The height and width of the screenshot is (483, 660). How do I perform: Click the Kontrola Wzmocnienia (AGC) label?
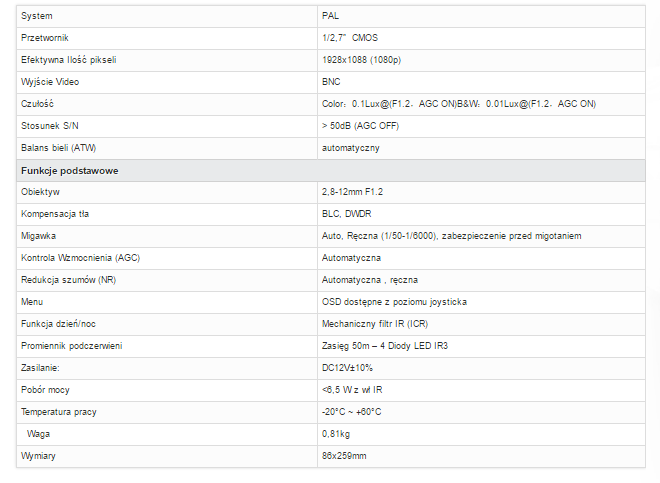80,258
